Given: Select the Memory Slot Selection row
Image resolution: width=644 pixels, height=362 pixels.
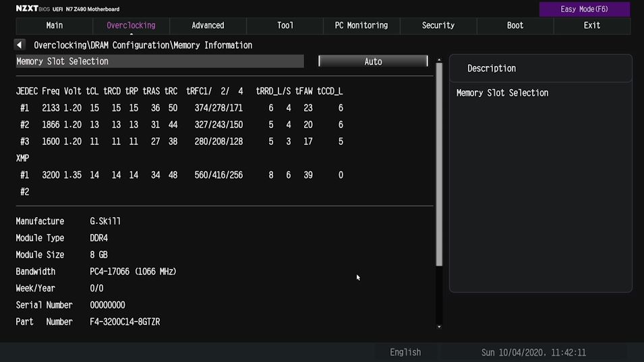Looking at the screenshot, I should click(x=160, y=61).
